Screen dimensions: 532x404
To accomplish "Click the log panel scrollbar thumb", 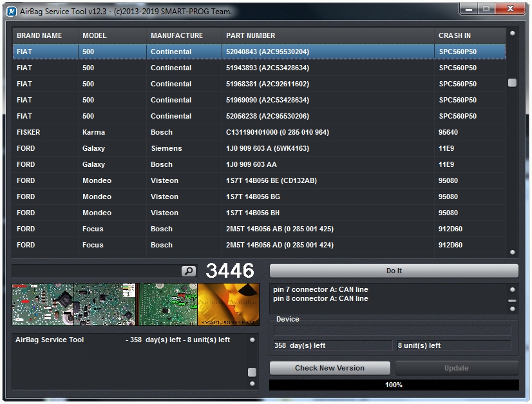I will click(x=252, y=372).
